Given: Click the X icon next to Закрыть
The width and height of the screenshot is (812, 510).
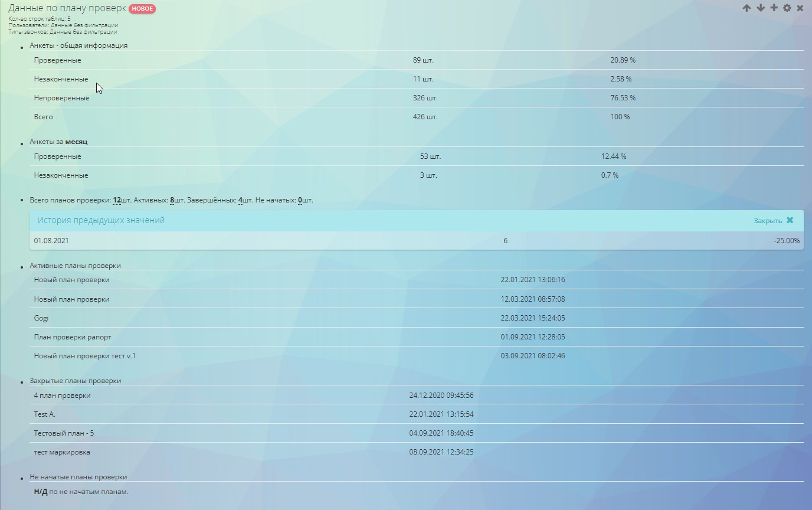Looking at the screenshot, I should point(790,220).
